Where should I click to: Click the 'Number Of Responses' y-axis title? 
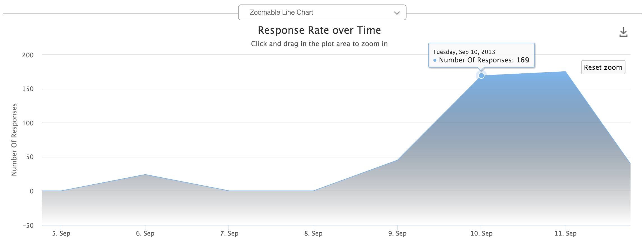click(x=14, y=140)
